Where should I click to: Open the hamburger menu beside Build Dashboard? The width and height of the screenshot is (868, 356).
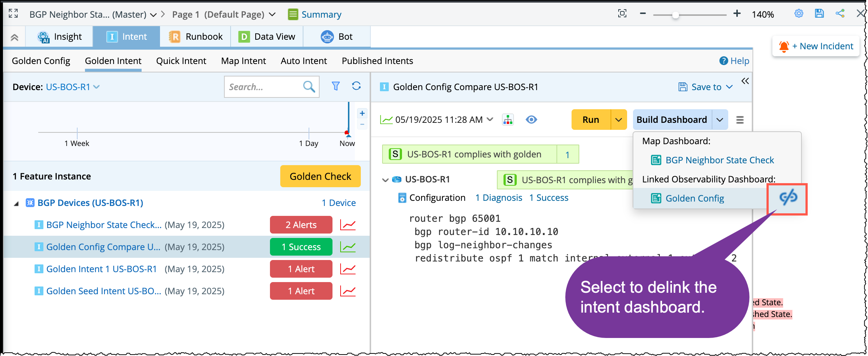(740, 120)
